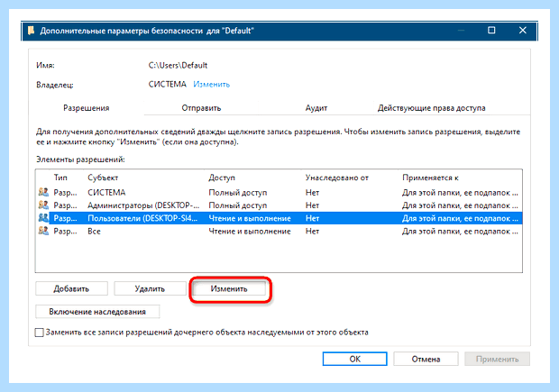Sort by the Тип column header
This screenshot has height=392, width=559.
[60, 178]
